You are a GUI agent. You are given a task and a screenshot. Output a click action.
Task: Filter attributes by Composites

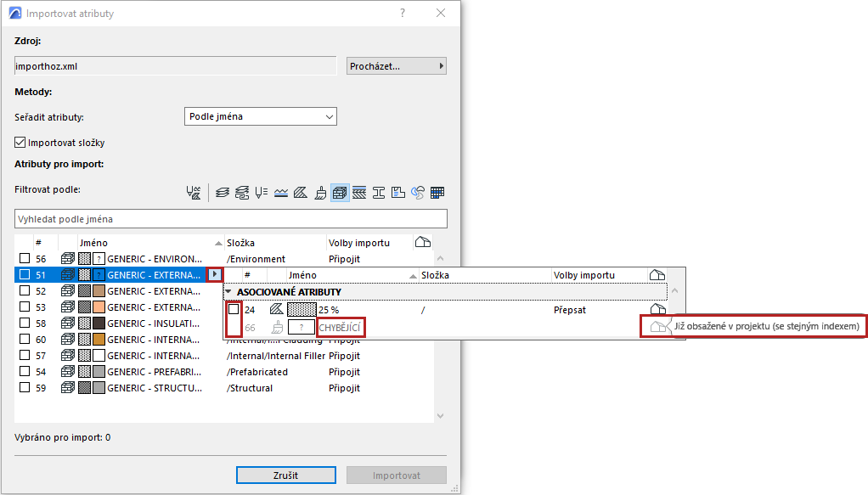click(x=359, y=193)
